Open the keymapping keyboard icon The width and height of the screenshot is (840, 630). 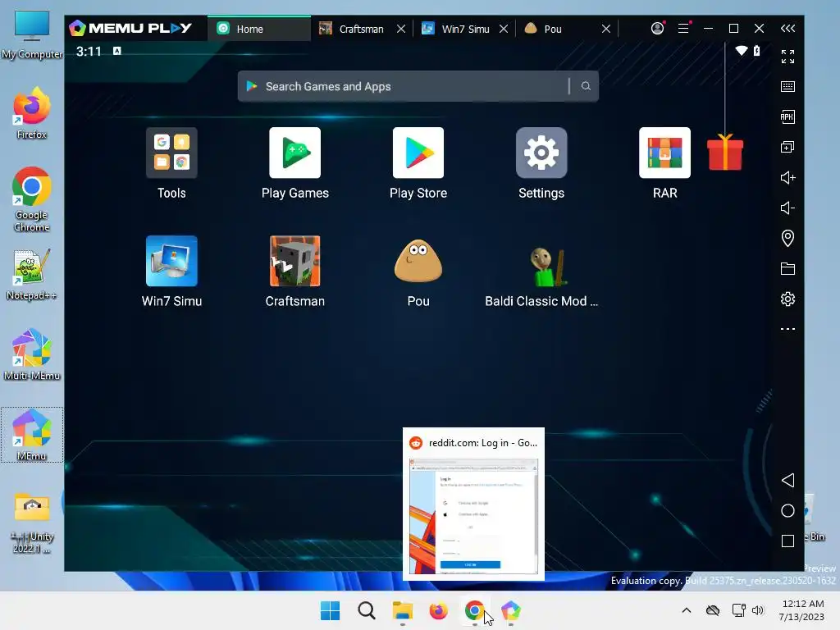point(787,86)
